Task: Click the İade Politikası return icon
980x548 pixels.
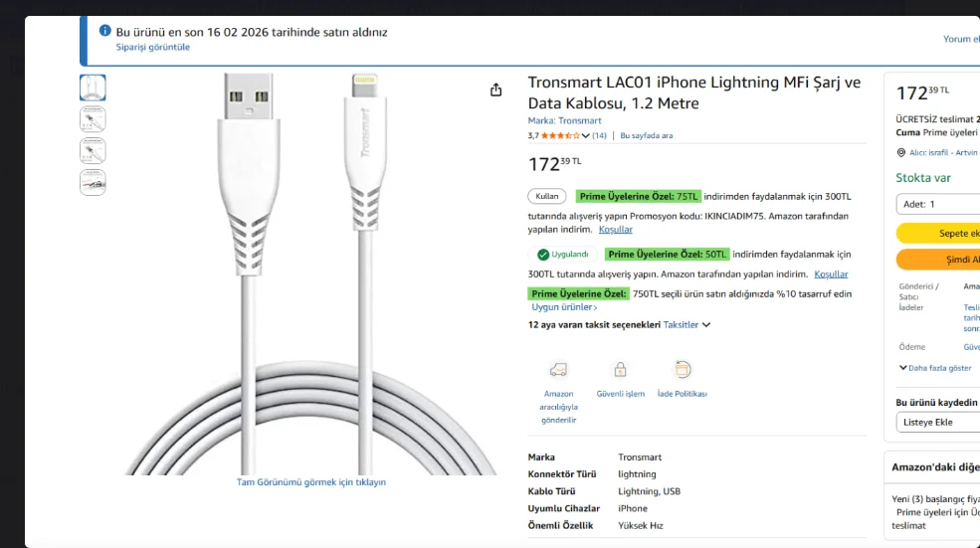Action: pos(683,370)
